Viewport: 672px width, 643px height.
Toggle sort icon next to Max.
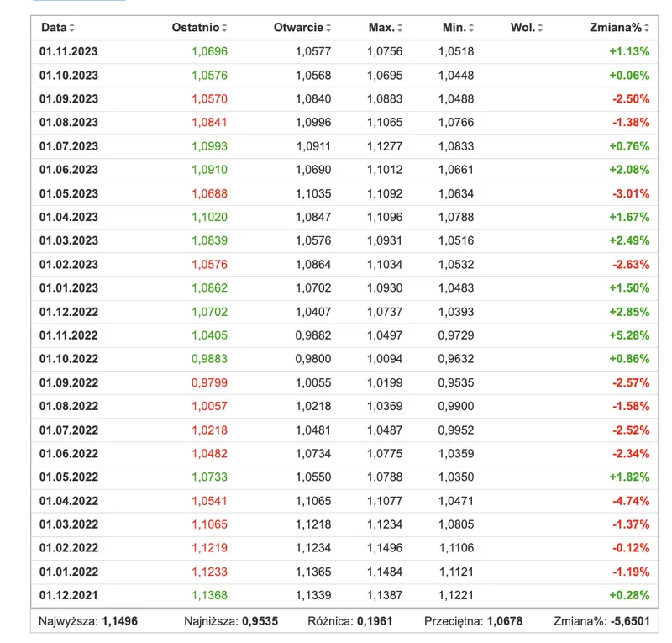click(x=400, y=28)
